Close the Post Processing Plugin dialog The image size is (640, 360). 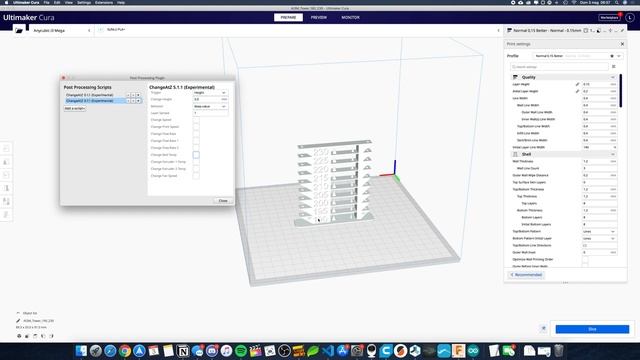tap(223, 200)
